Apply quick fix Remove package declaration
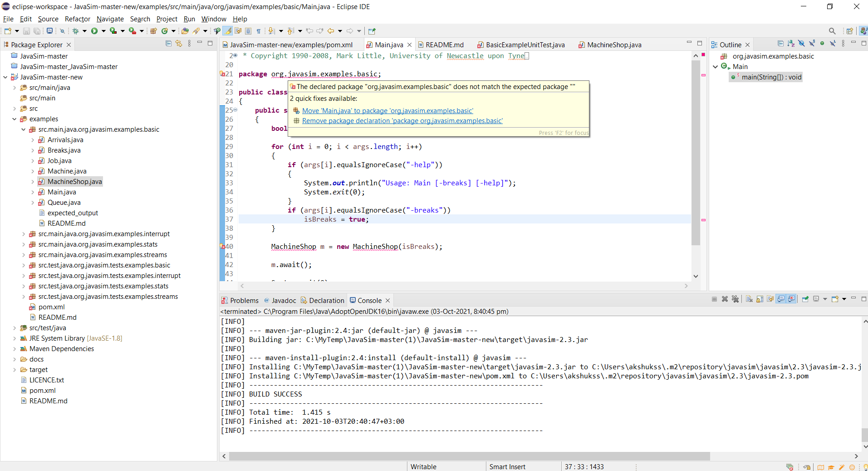This screenshot has height=471, width=868. (x=402, y=121)
